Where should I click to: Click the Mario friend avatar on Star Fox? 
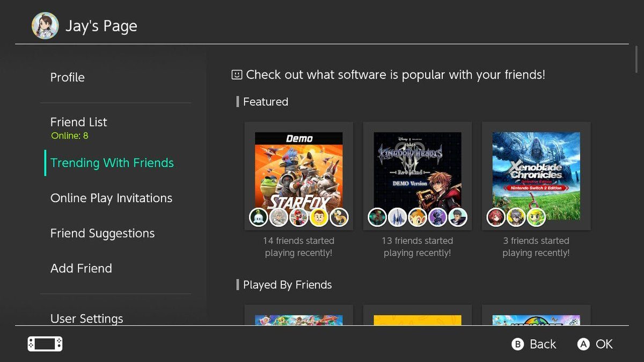point(299,217)
